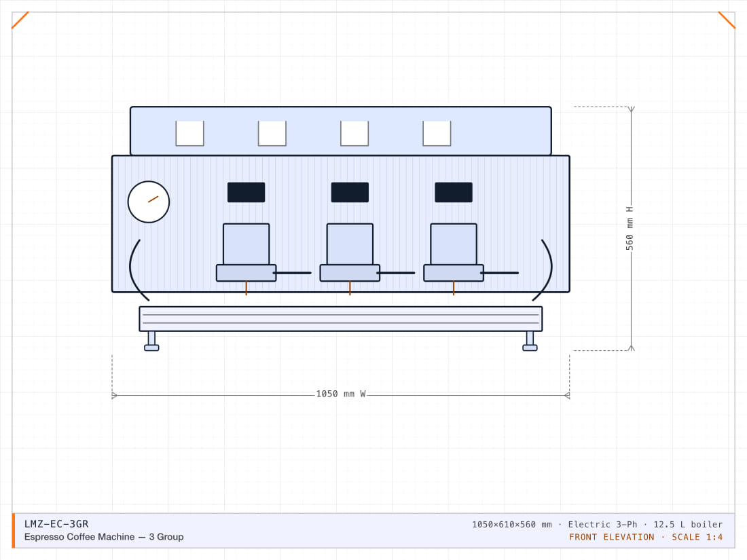This screenshot has height=560, width=747.
Task: Click the 1050 mm W dimension label
Action: [341, 394]
